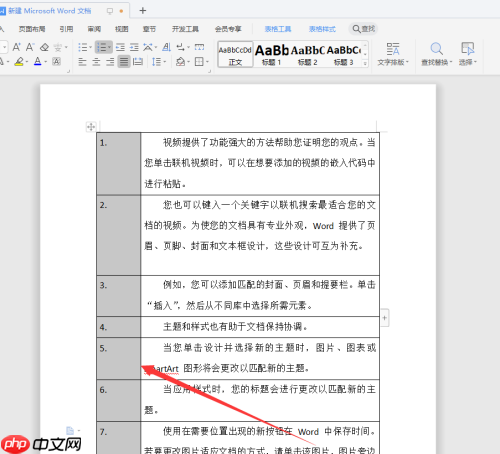Click the tab stops ruler icon

pos(199,47)
